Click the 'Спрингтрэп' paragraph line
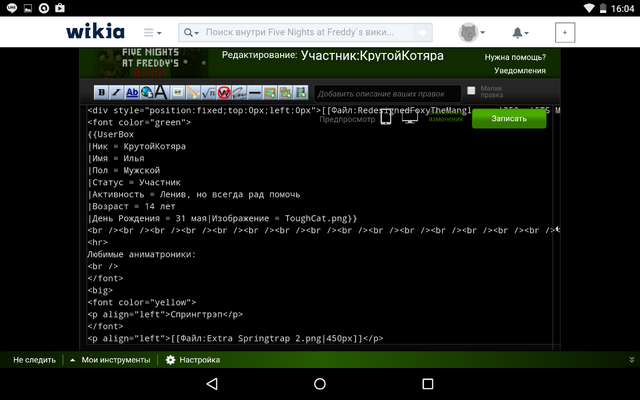Screen dimensions: 640x400 click(165, 314)
